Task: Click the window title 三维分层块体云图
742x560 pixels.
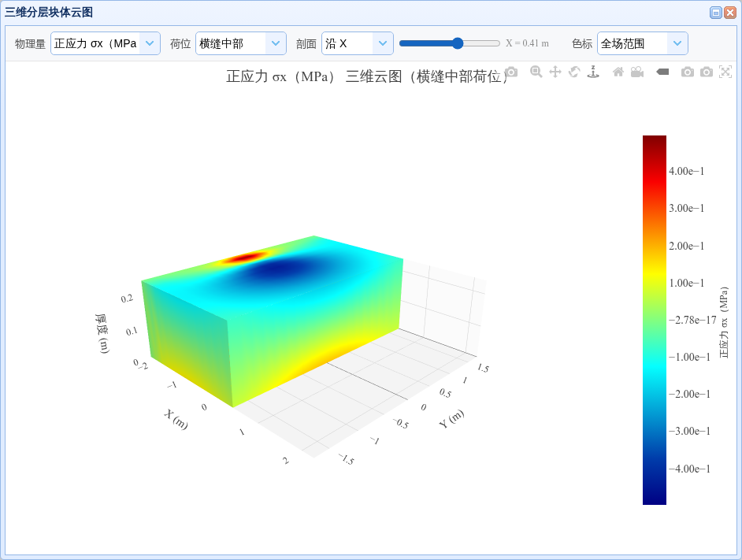Action: (49, 13)
